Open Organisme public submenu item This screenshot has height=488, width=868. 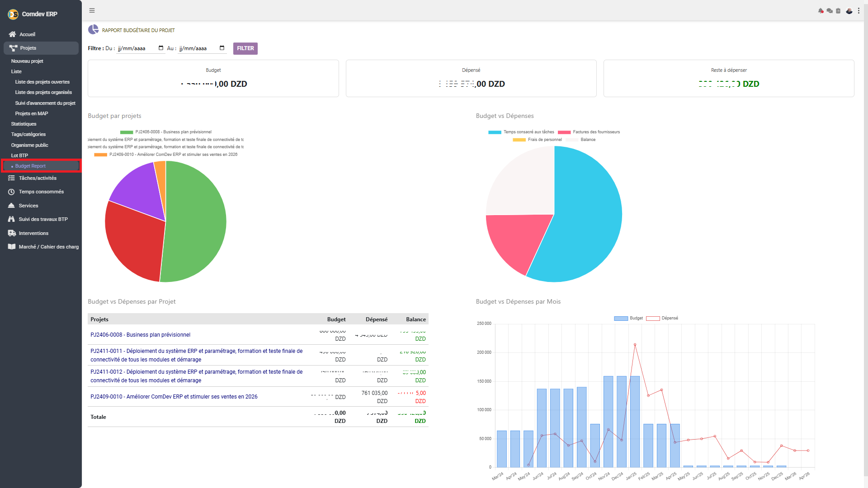pyautogui.click(x=29, y=145)
